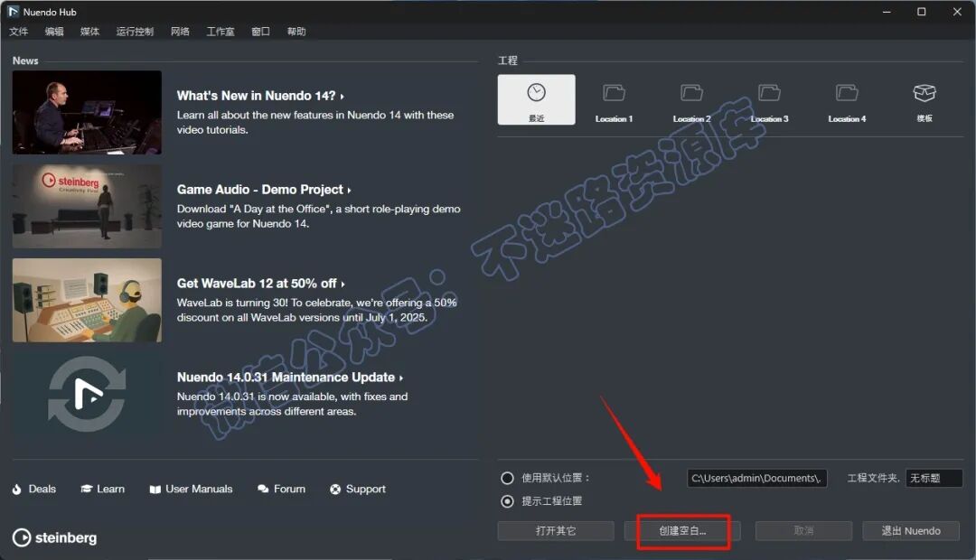Open 'Nuendo 14.0.31 Maintenance Update' headline

pyautogui.click(x=290, y=378)
